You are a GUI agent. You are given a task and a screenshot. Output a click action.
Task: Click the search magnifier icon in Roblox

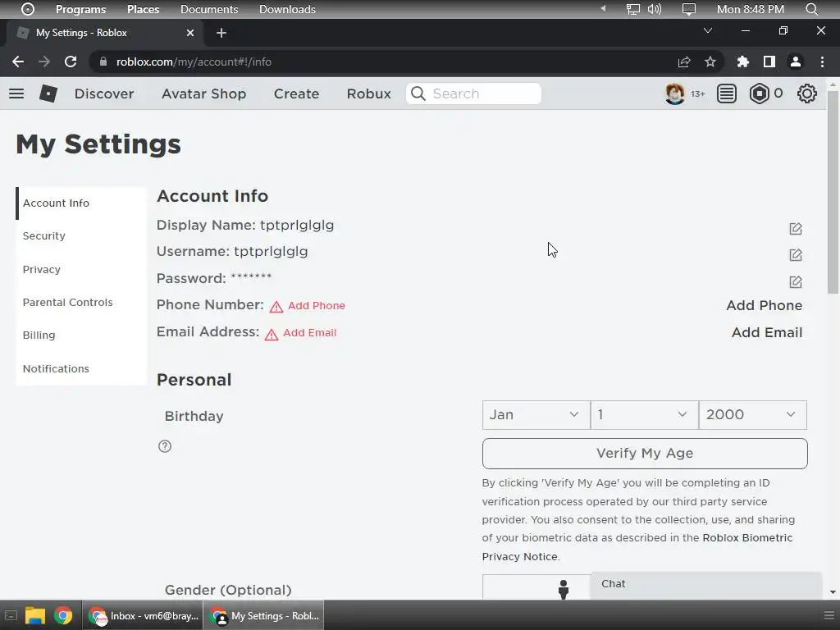418,94
